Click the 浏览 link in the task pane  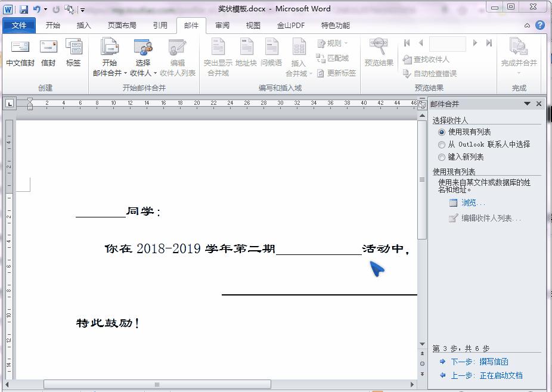click(x=471, y=203)
